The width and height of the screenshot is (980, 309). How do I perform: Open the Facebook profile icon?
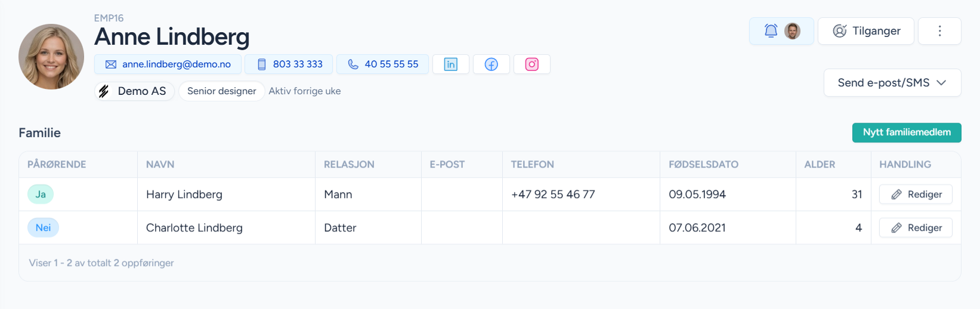coord(491,64)
